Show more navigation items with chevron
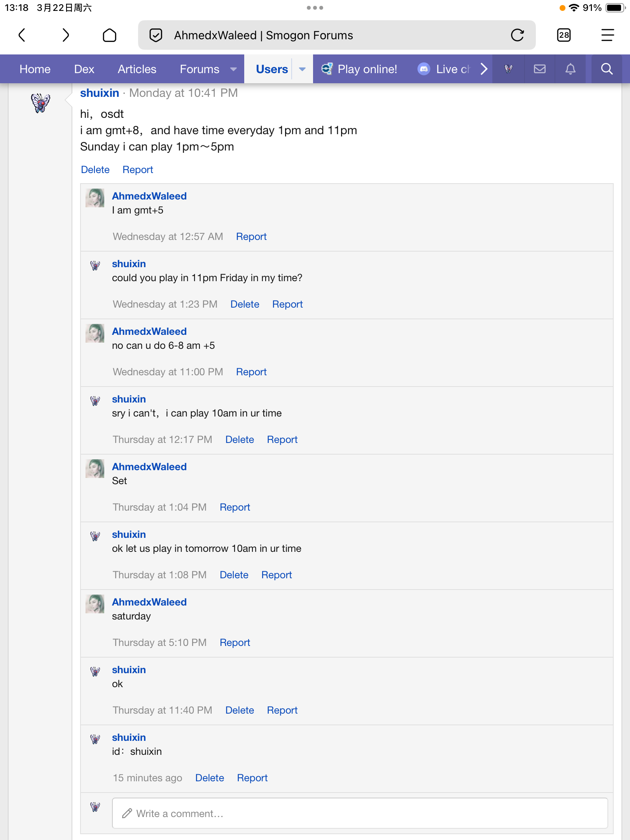 point(483,69)
